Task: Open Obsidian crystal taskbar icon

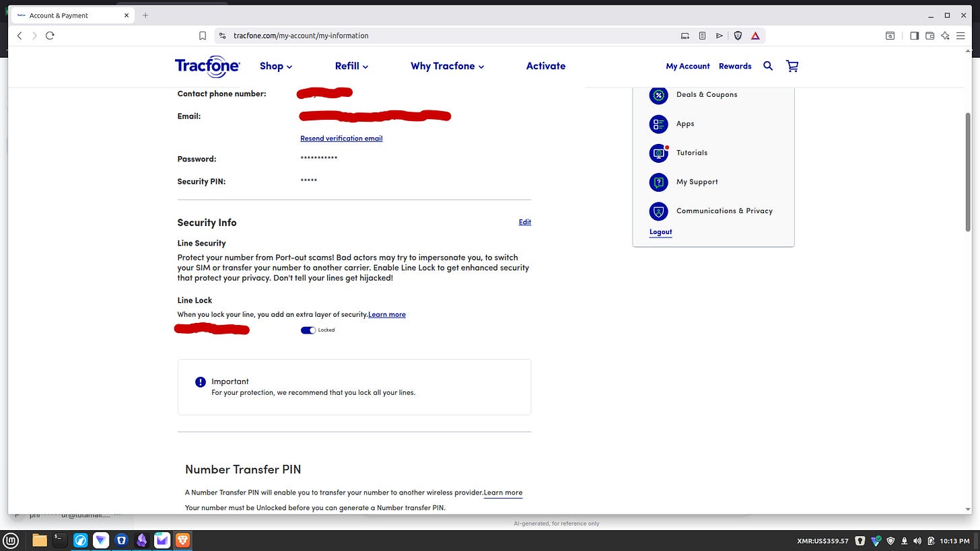Action: (142, 540)
